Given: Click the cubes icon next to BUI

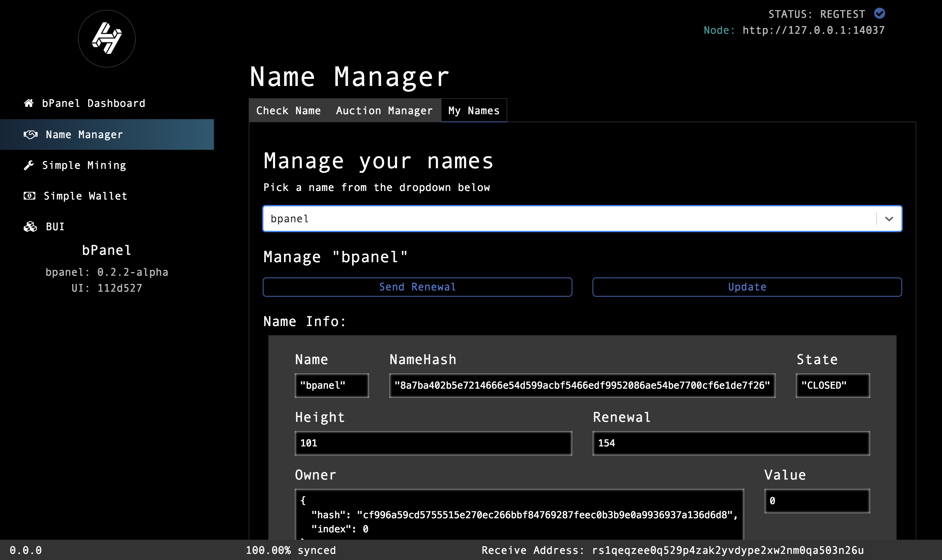Looking at the screenshot, I should [x=30, y=226].
